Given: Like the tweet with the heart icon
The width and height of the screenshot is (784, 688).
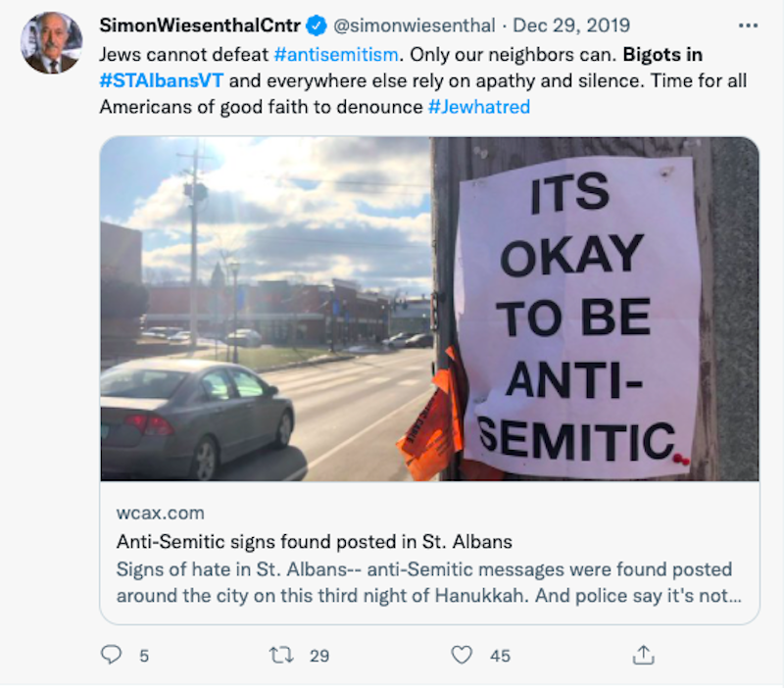Looking at the screenshot, I should tap(462, 655).
